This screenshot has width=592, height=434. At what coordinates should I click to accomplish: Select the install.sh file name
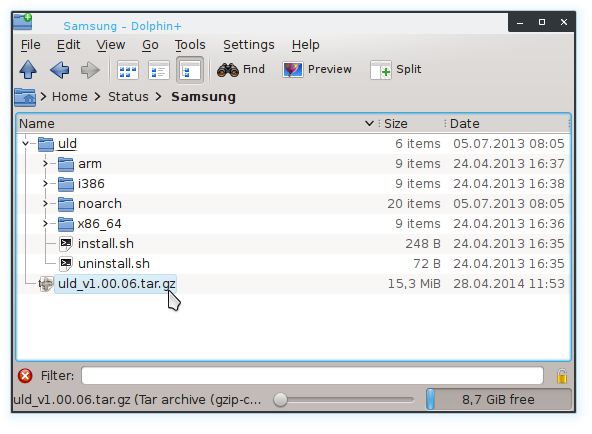106,244
